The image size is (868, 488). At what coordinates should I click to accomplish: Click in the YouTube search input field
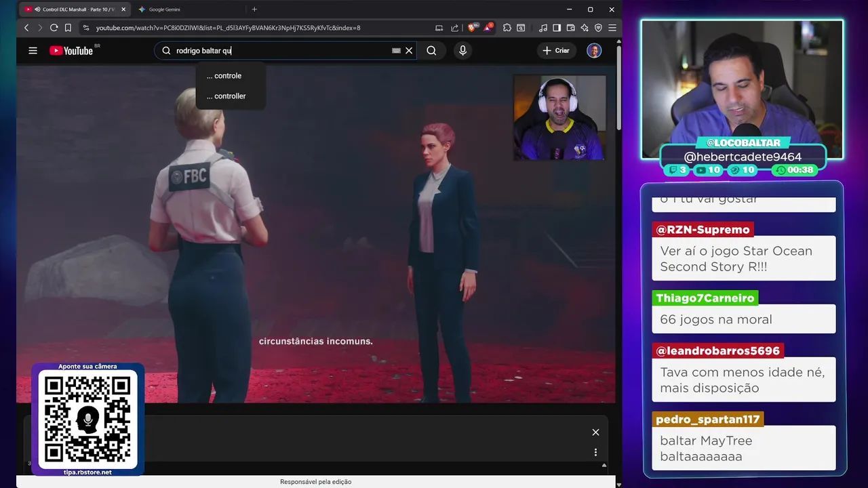(x=278, y=51)
